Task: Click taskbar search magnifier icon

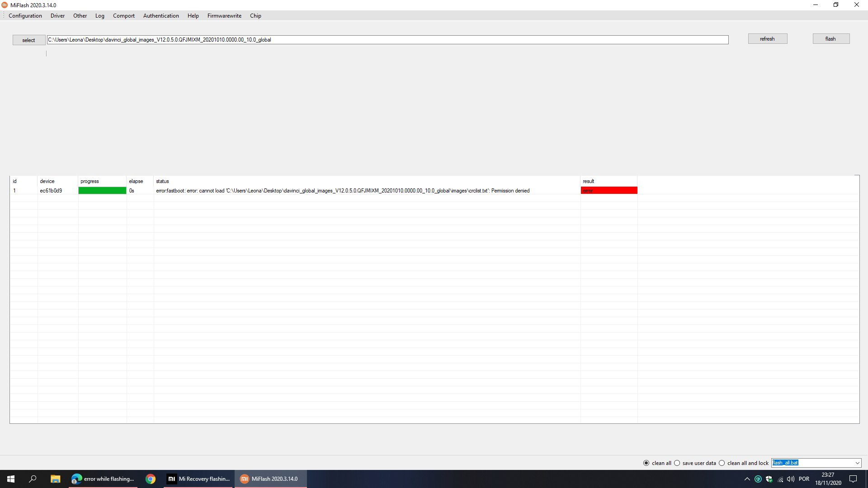Action: click(33, 479)
